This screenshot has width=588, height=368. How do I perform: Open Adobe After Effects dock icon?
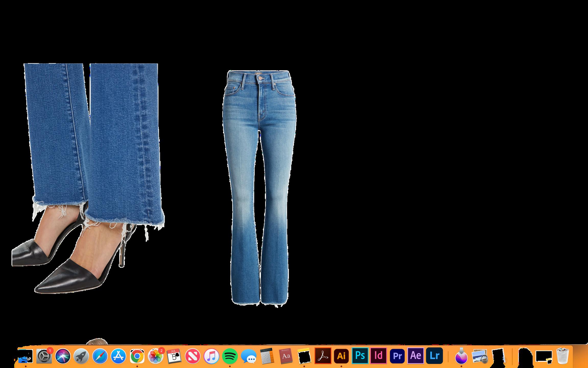coord(416,356)
